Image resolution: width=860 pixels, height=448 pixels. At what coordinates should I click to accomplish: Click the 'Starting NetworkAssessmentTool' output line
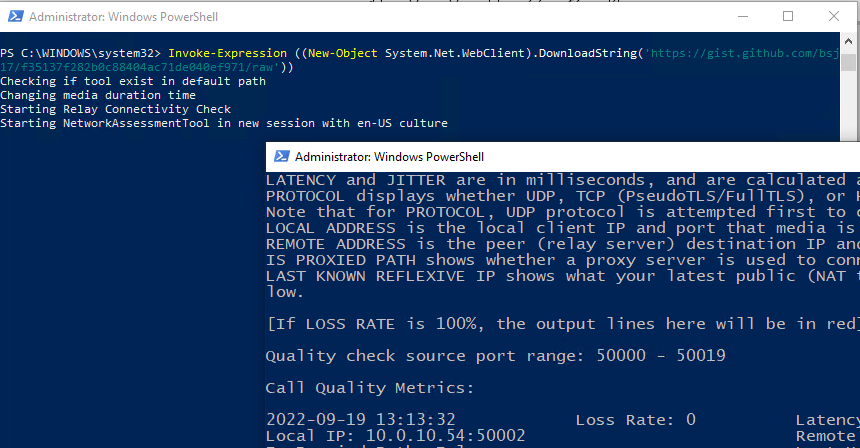coord(224,123)
